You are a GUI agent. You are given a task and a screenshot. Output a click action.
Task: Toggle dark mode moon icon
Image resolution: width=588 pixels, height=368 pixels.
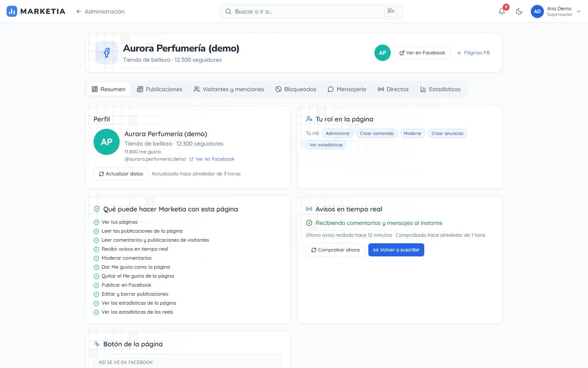[519, 11]
